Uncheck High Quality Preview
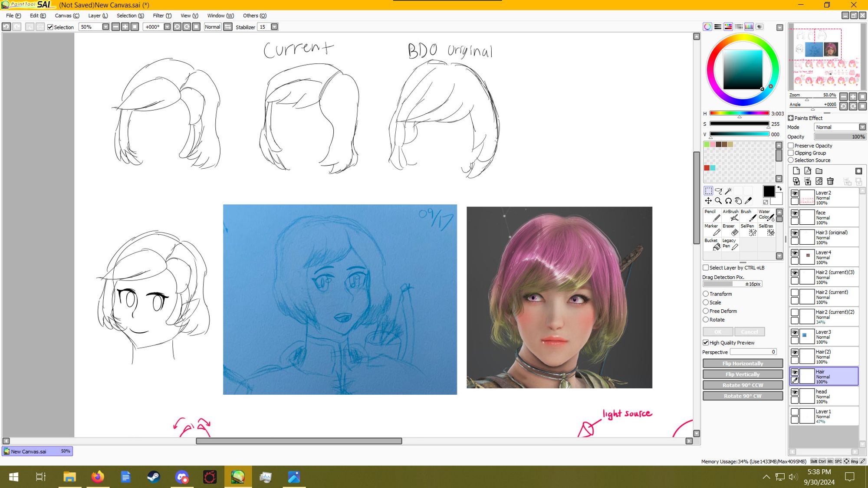 [x=706, y=343]
